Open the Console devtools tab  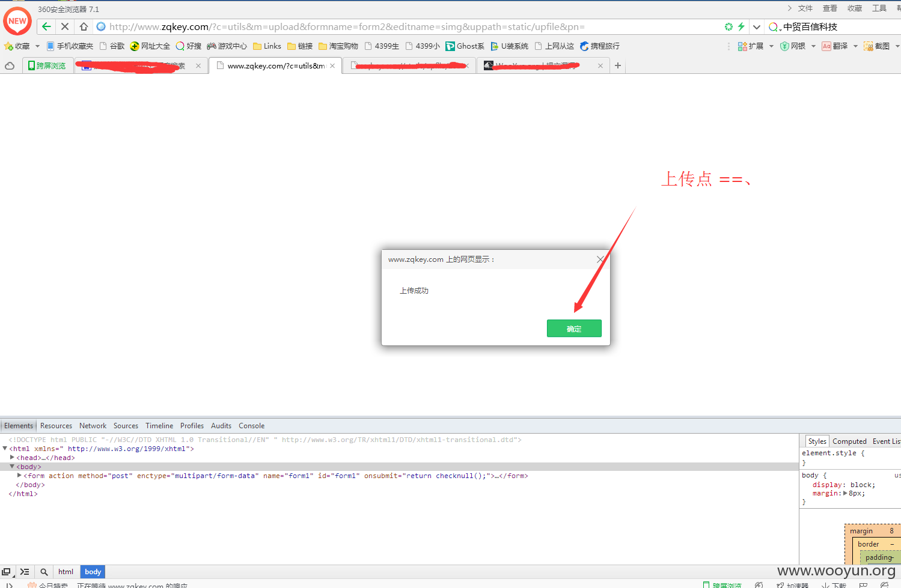click(x=251, y=426)
